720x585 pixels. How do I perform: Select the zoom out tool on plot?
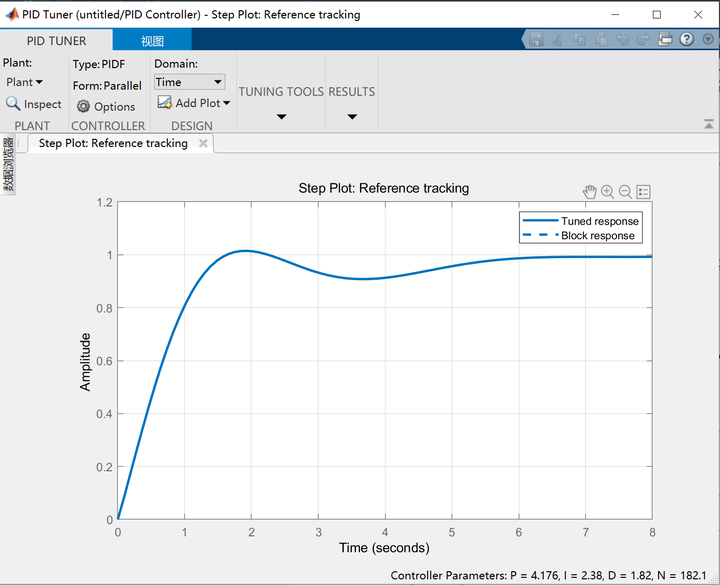click(x=625, y=191)
